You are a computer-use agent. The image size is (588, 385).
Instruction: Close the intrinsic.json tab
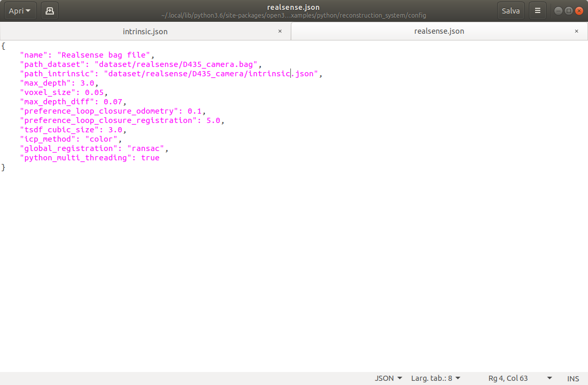280,31
